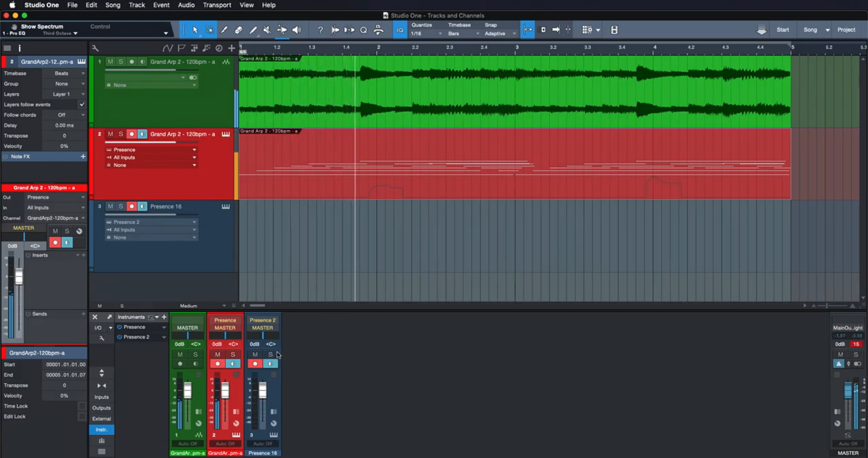
Task: Select the Mute tool
Action: tap(267, 30)
